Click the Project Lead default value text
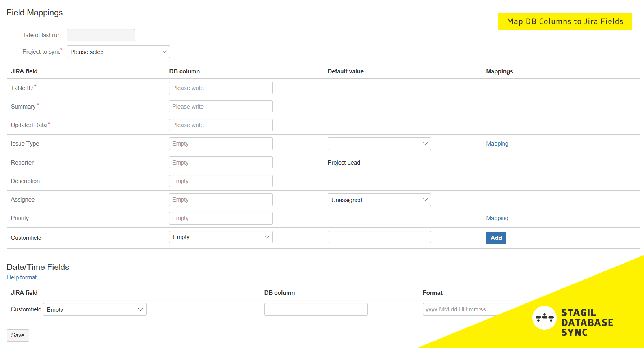 (x=344, y=163)
